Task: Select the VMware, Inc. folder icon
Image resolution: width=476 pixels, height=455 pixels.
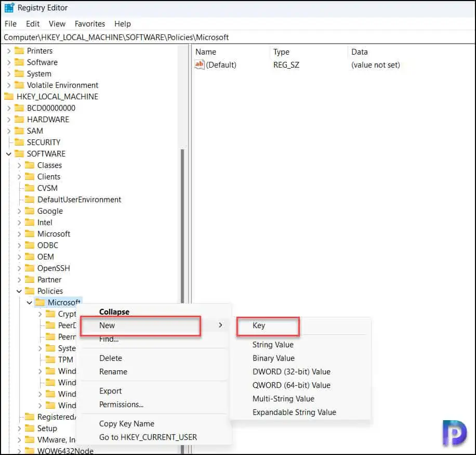Action: coord(30,439)
